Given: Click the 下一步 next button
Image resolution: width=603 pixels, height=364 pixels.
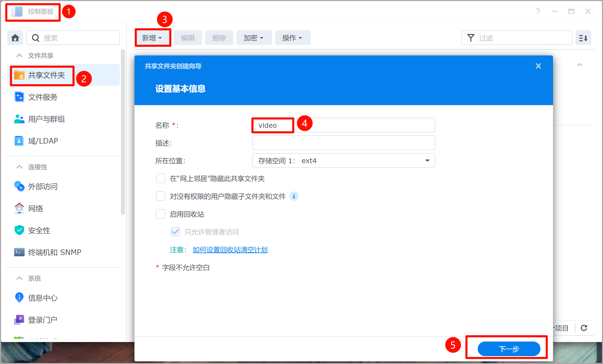Looking at the screenshot, I should (509, 349).
